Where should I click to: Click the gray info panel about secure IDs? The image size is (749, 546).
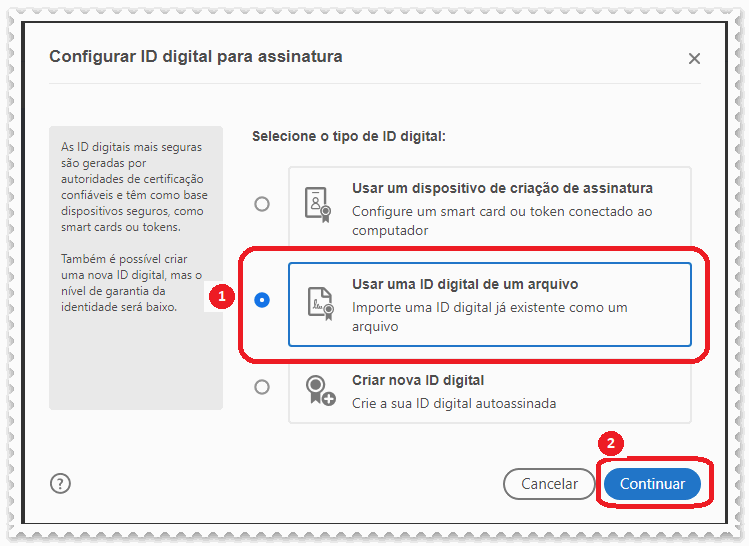136,267
